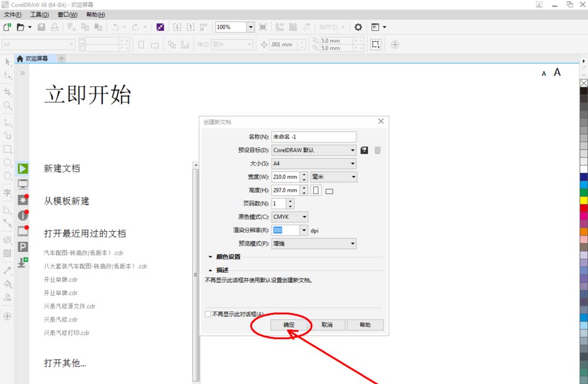Click the larger A font size button
Screen dimensions: 588x384
(x=557, y=72)
